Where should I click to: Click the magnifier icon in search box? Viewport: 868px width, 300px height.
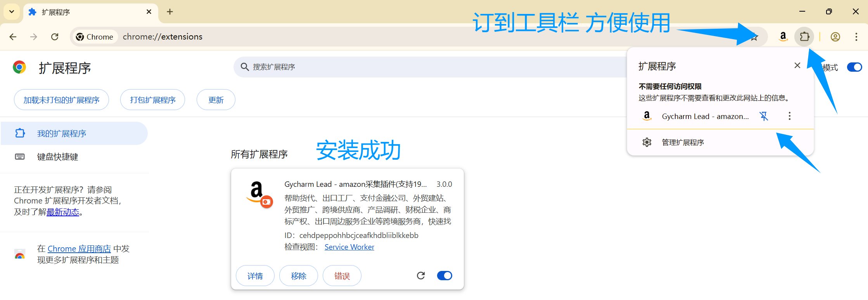[245, 67]
